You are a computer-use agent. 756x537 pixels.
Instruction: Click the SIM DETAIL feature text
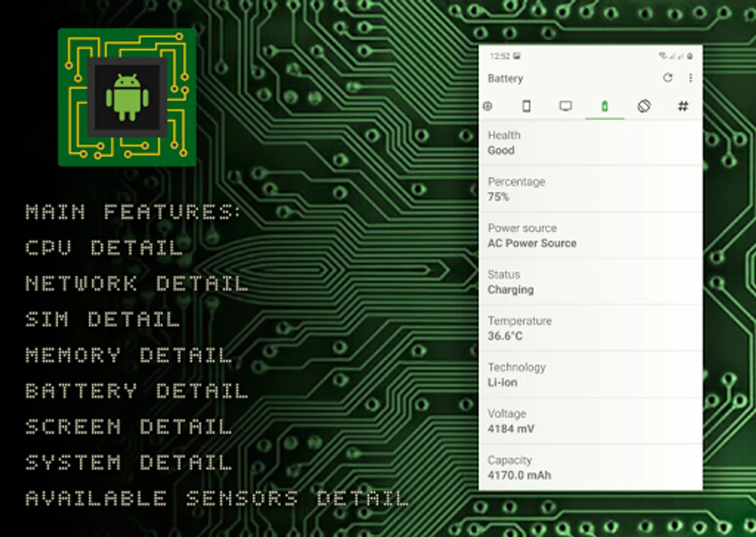pos(102,319)
